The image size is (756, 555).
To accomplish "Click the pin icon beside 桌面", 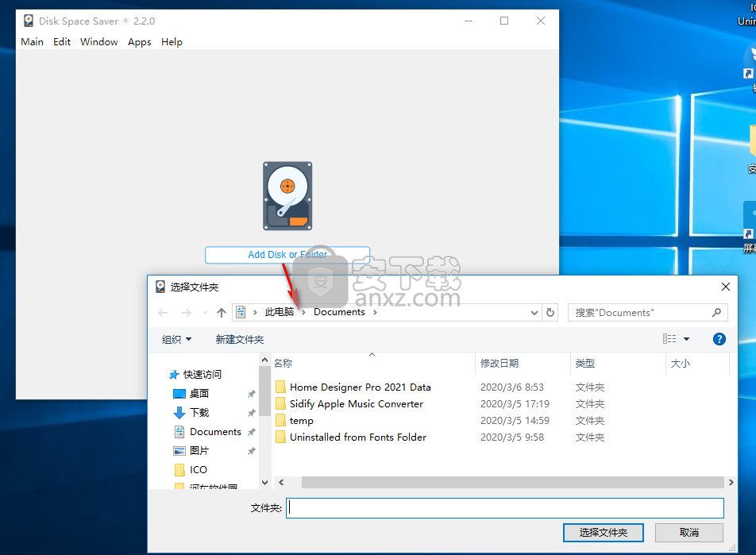I will click(x=251, y=394).
